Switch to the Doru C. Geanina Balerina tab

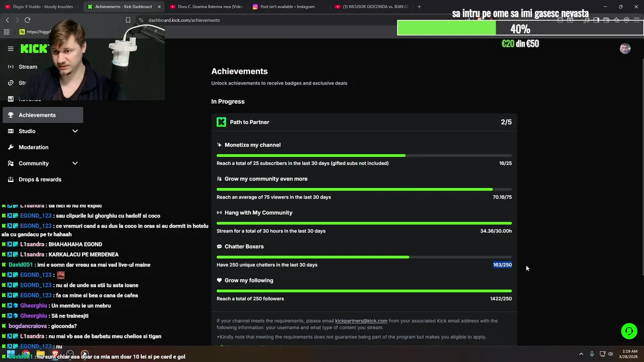[x=206, y=7]
